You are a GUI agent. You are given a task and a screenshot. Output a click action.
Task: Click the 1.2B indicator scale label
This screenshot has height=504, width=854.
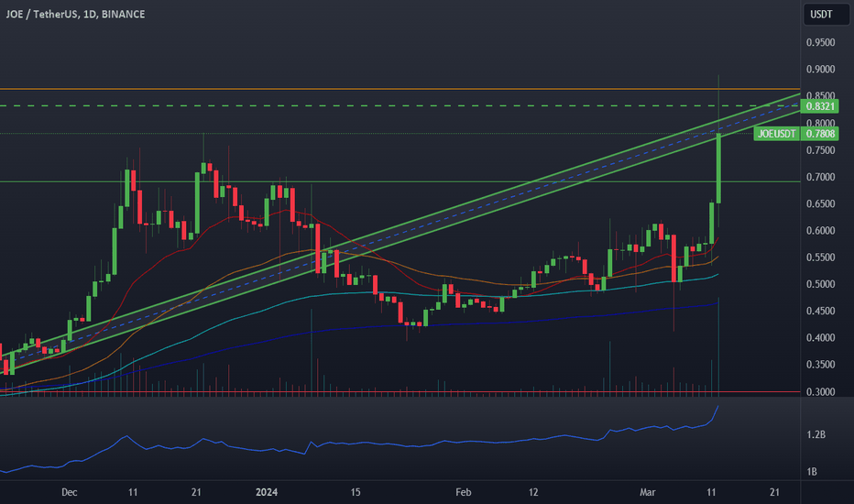(816, 434)
